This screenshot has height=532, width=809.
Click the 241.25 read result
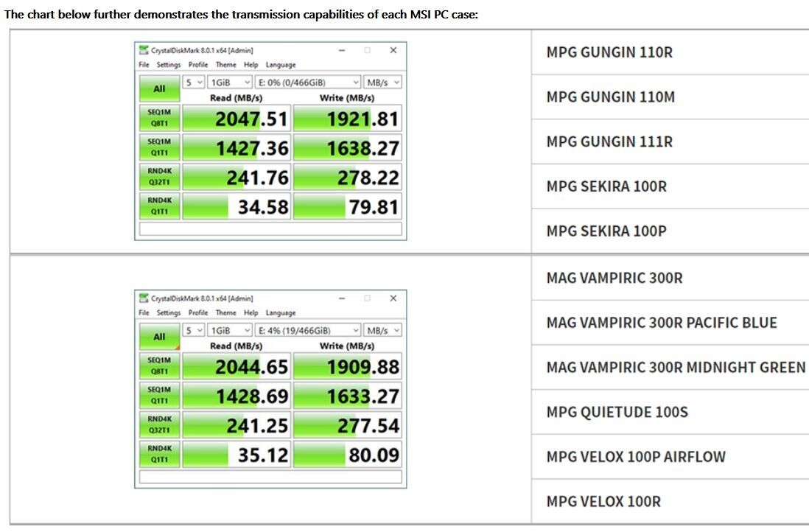pyautogui.click(x=237, y=426)
